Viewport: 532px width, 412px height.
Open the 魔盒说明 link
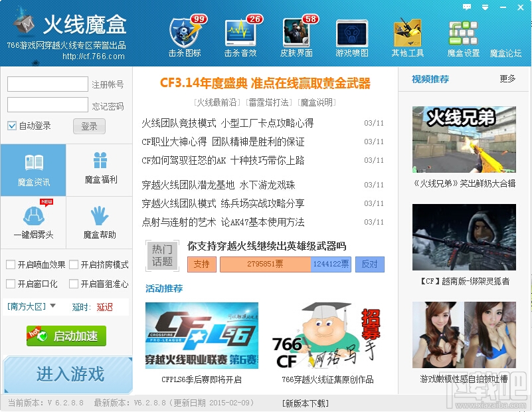coord(317,102)
